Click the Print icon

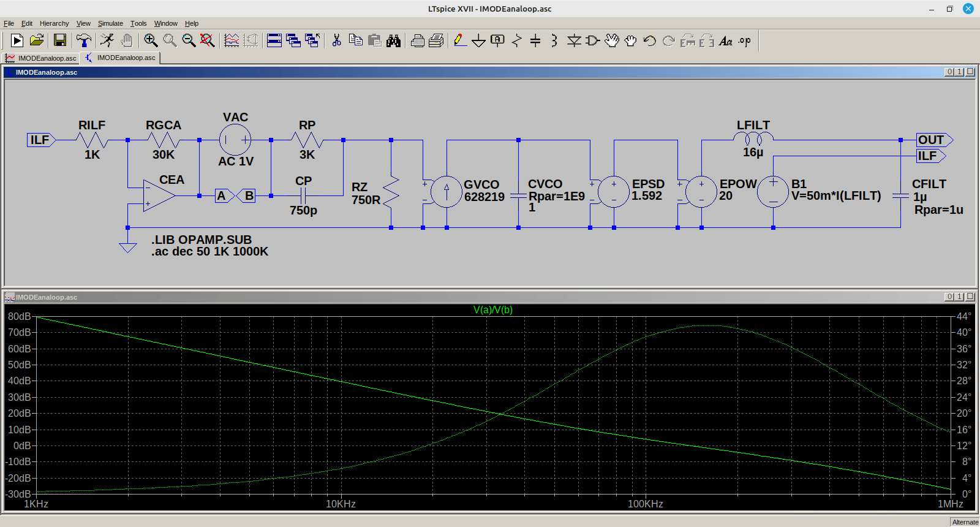click(x=418, y=40)
